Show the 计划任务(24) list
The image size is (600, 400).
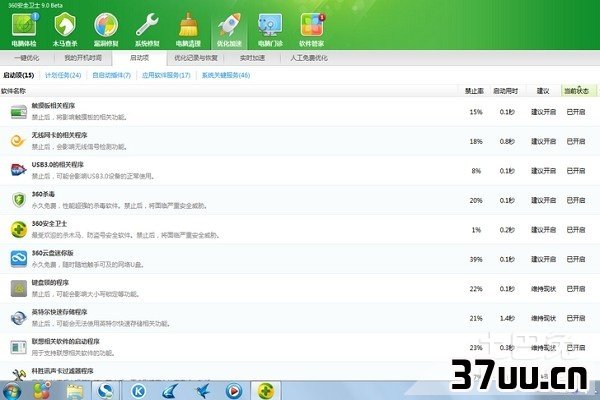click(x=63, y=75)
